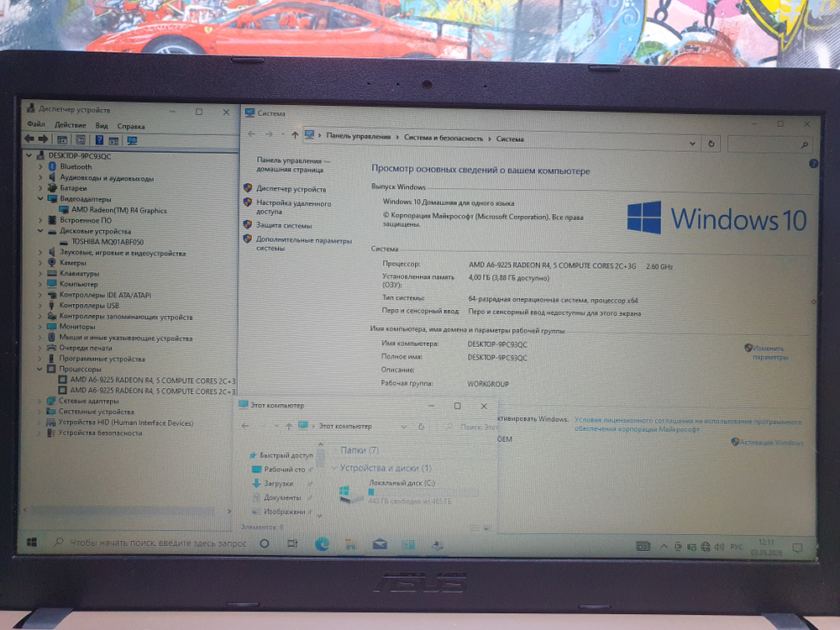Image resolution: width=840 pixels, height=630 pixels.
Task: Click Панель управления in System breadcrumb
Action: pos(359,136)
